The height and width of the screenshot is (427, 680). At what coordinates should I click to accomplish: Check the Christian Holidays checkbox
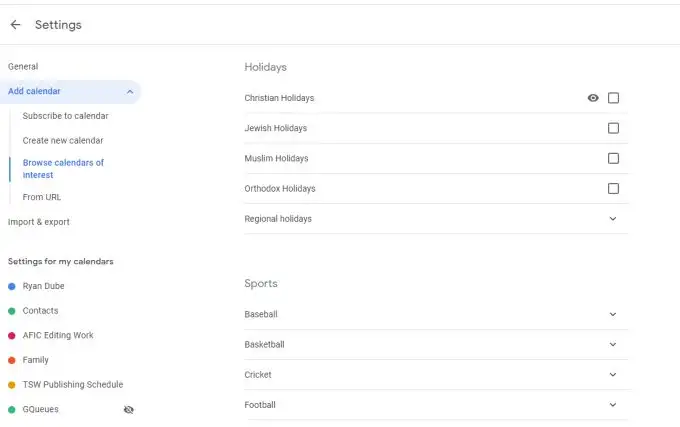[x=613, y=98]
